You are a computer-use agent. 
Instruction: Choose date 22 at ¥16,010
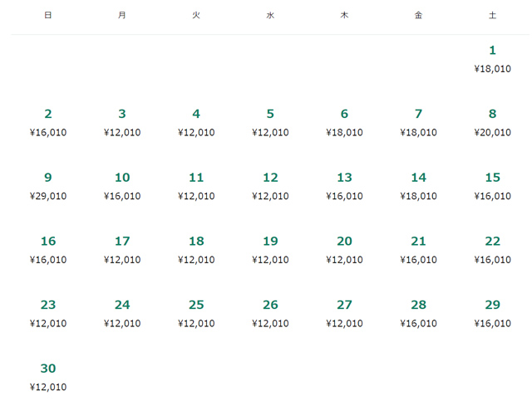492,249
